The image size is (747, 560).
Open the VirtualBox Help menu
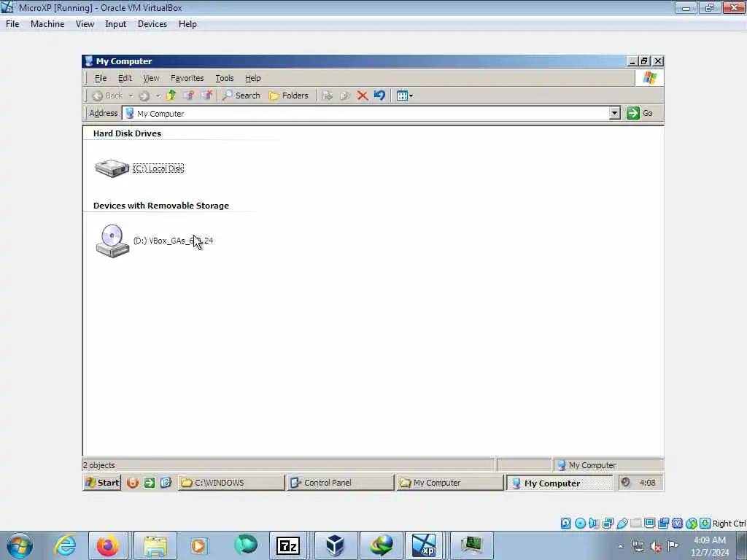click(x=187, y=24)
